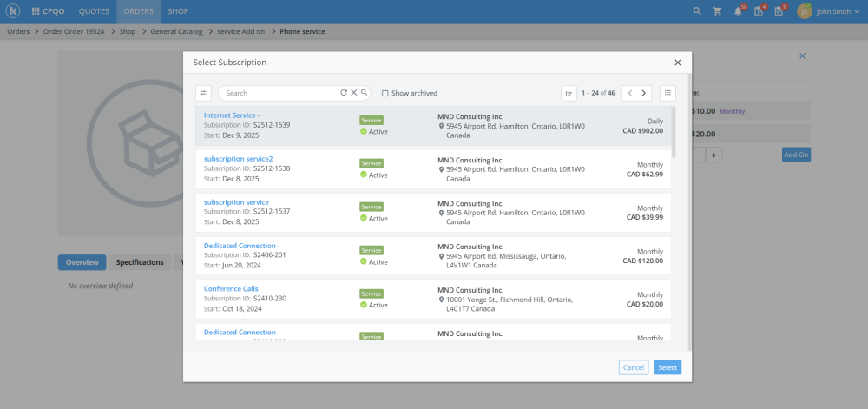Open global search in top bar
Viewport: 868px width, 409px height.
coord(697,11)
